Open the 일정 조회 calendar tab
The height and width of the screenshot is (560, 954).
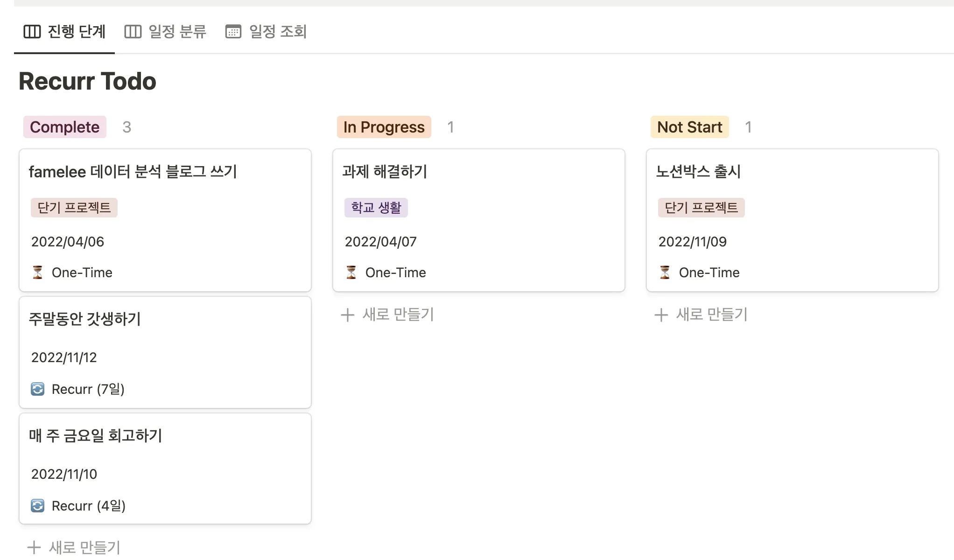[278, 32]
